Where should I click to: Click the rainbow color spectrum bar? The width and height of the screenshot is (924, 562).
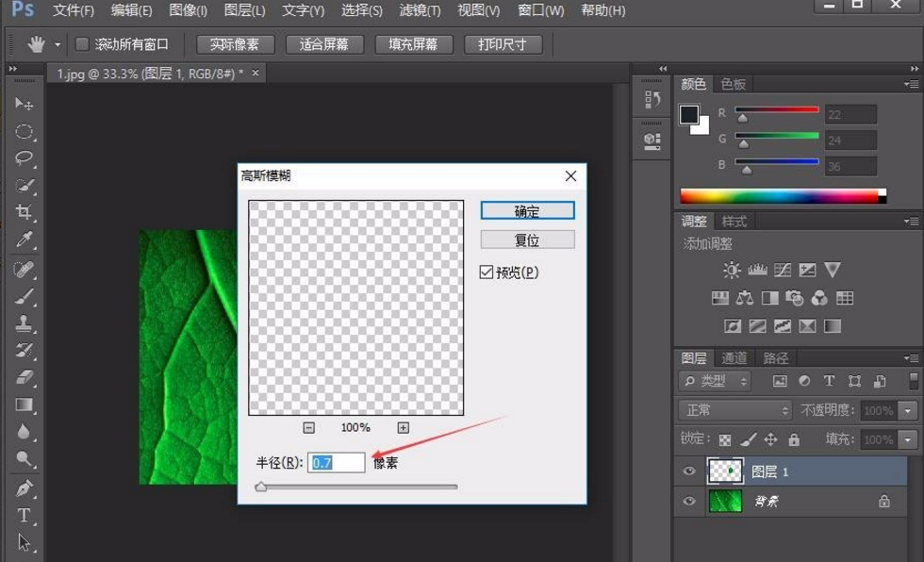(x=783, y=195)
